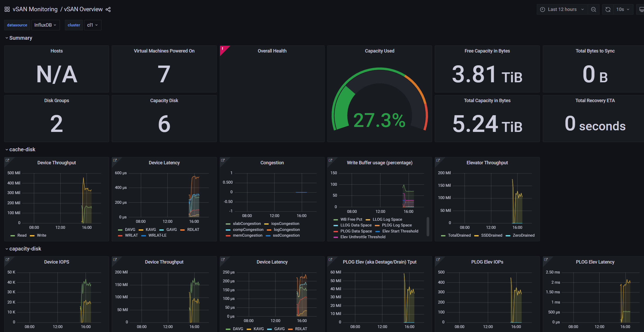Image resolution: width=644 pixels, height=332 pixels.
Task: Open link icon on Device IOPS panel
Action: tap(7, 259)
